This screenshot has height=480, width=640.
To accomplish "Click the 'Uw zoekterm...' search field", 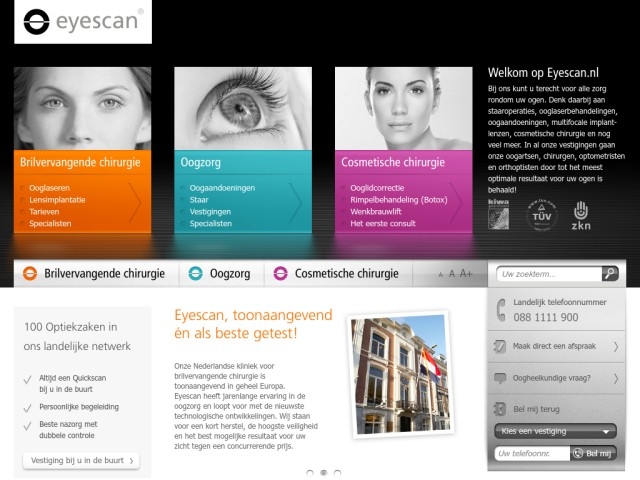I will point(548,273).
